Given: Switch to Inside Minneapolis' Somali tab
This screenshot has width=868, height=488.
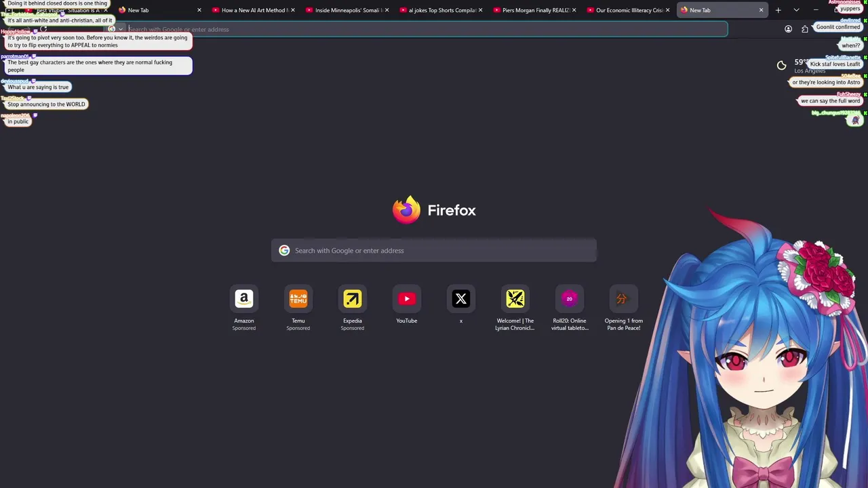Looking at the screenshot, I should pos(346,10).
